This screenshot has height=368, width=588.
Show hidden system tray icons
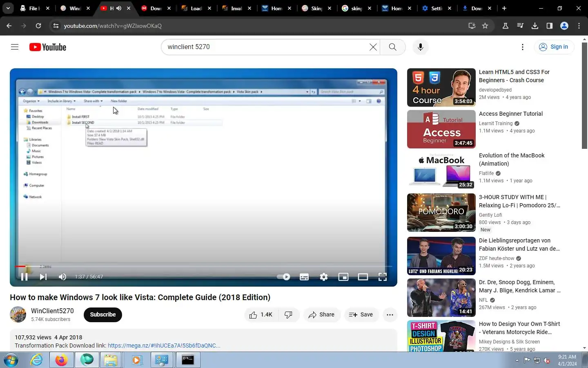click(x=517, y=360)
